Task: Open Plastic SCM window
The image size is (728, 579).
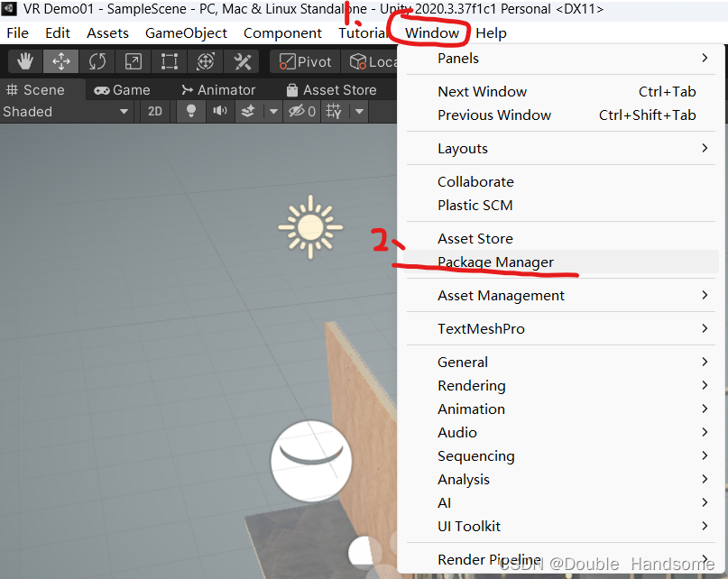Action: 561,205
